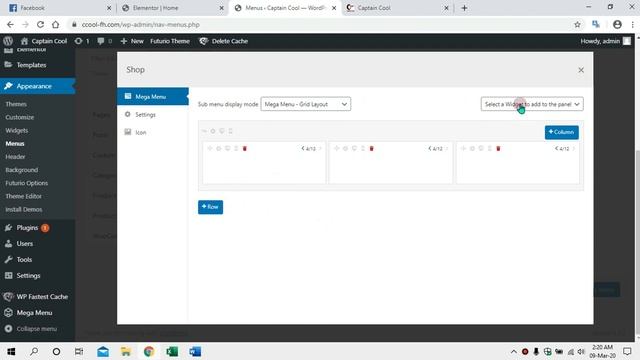Image resolution: width=640 pixels, height=360 pixels.
Task: Open WP Fastest Cache sidebar menu
Action: 38,297
